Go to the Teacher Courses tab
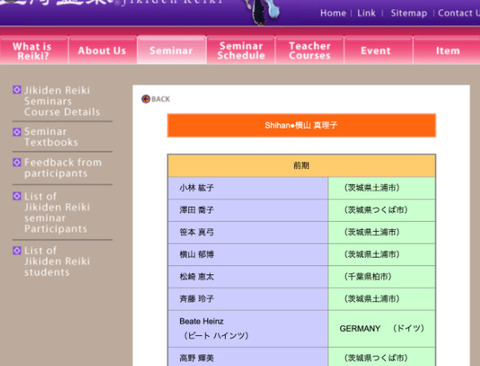This screenshot has width=480, height=366. tap(310, 50)
